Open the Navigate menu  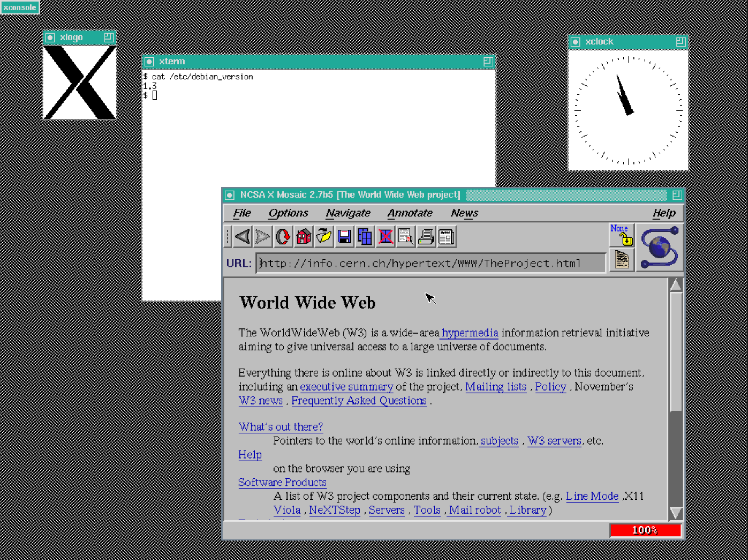tap(348, 213)
